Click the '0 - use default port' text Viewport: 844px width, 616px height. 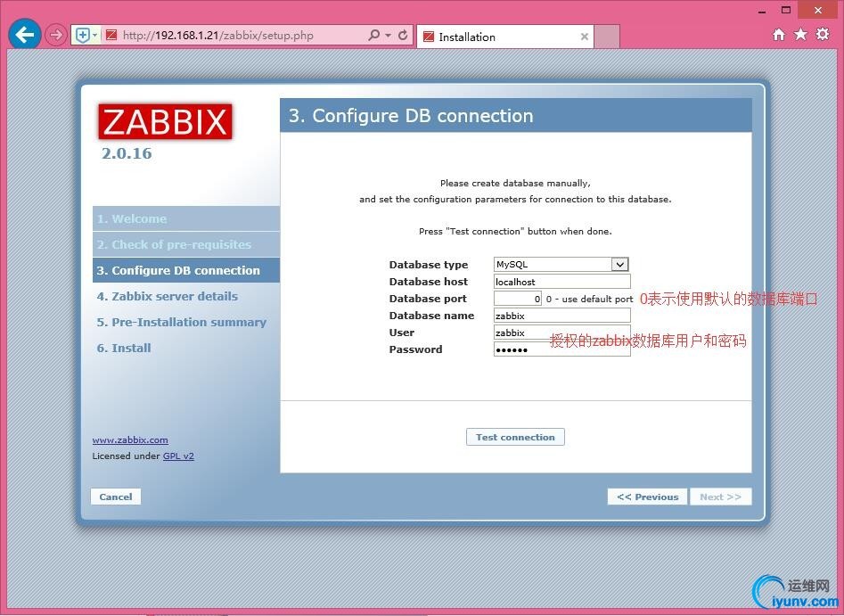[x=589, y=299]
